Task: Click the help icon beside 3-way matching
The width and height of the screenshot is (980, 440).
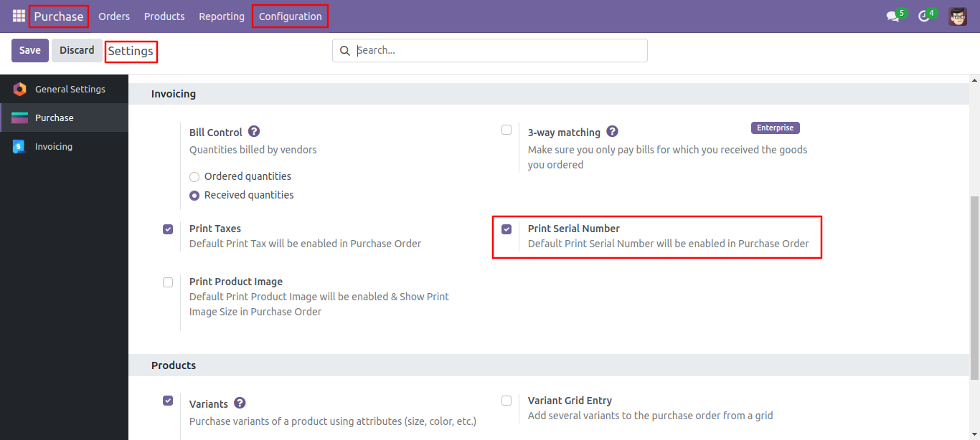Action: [x=612, y=132]
